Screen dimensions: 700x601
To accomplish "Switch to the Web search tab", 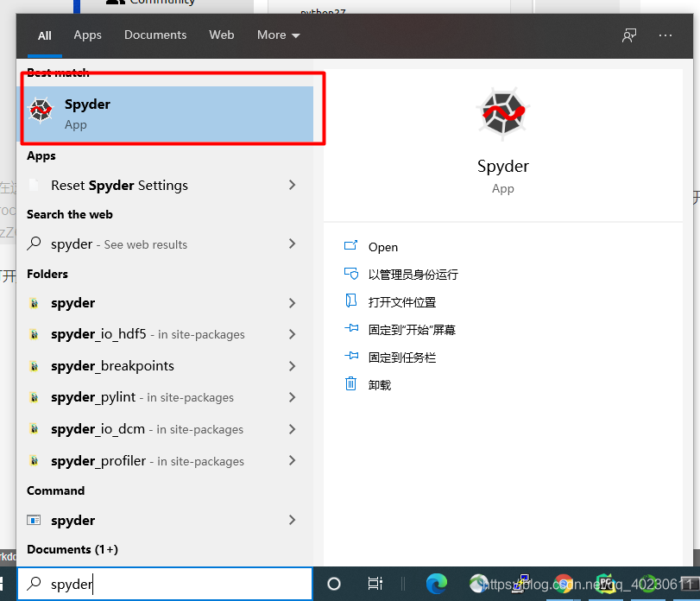I will [222, 35].
